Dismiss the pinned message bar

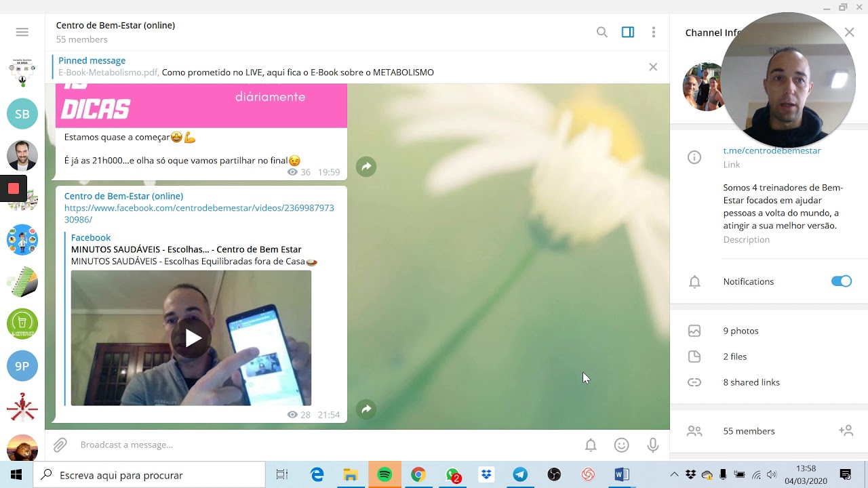[x=653, y=66]
